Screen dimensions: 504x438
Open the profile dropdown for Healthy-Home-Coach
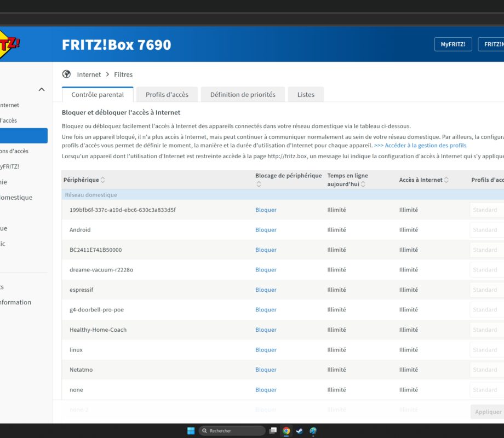coord(487,330)
